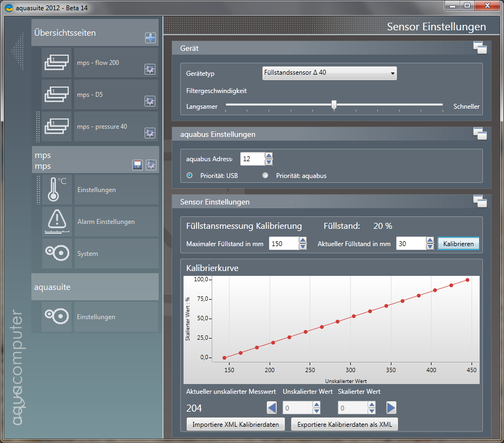Minimize the aquasuite window
504x443 pixels.
point(453,6)
